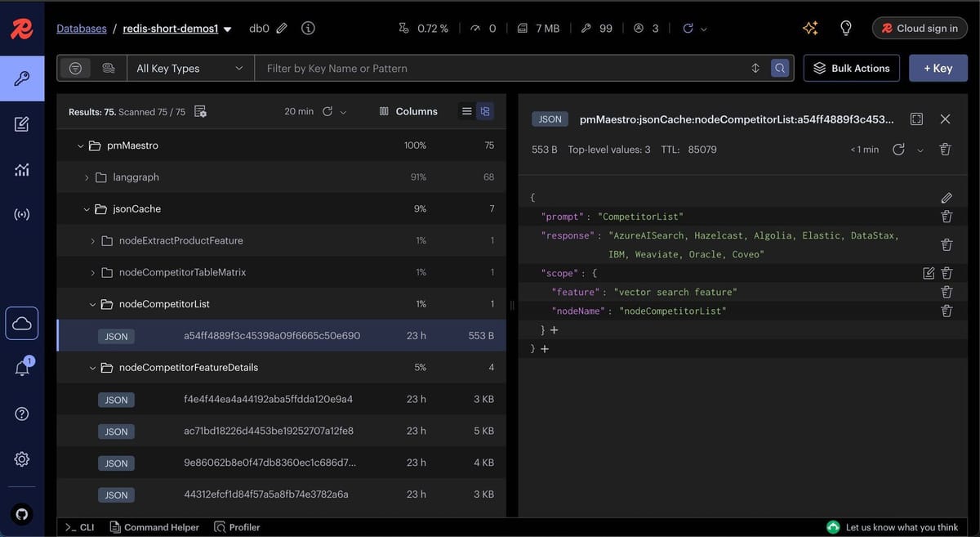Image resolution: width=980 pixels, height=537 pixels.
Task: Delete the key using the trash icon
Action: (946, 149)
